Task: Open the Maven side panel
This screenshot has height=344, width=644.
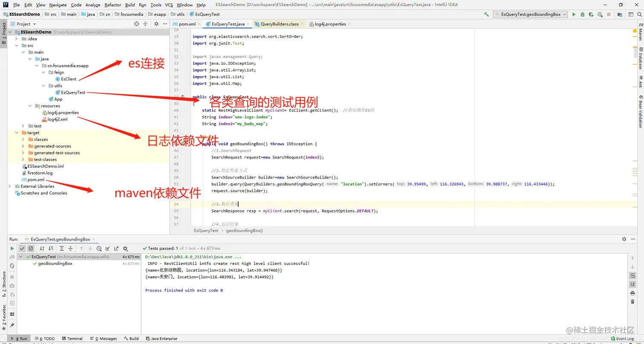Action: [640, 32]
